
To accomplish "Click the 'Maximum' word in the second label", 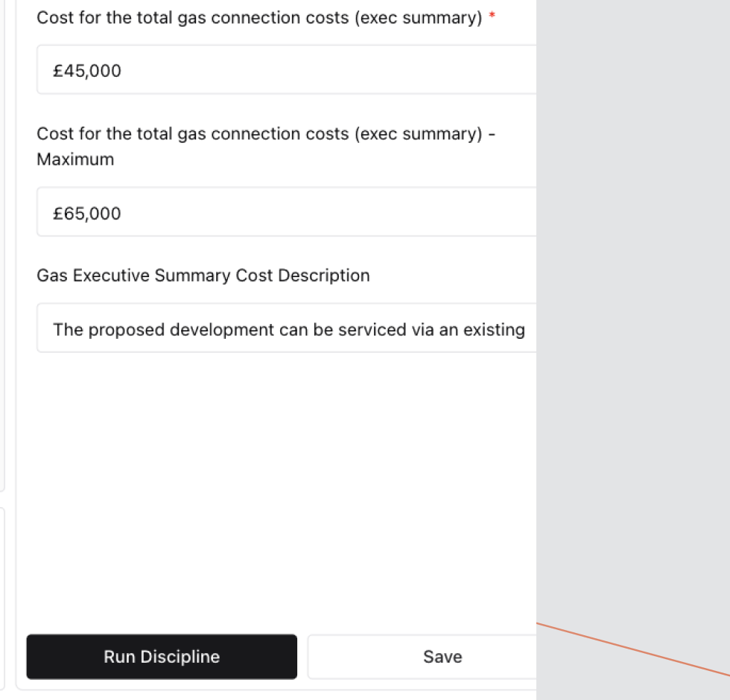I will (x=75, y=159).
